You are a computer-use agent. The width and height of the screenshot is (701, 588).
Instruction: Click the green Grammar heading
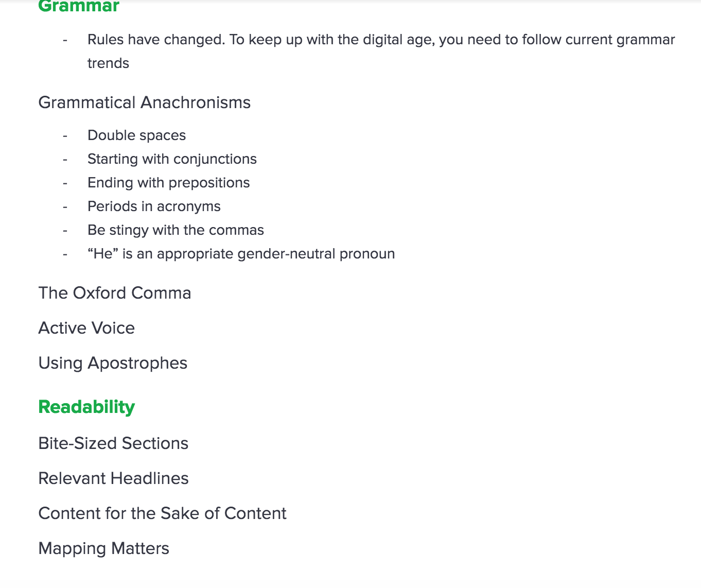tap(79, 6)
